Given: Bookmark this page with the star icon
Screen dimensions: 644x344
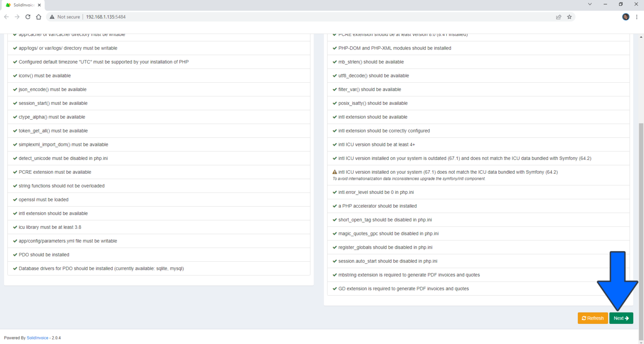Looking at the screenshot, I should pos(569,17).
